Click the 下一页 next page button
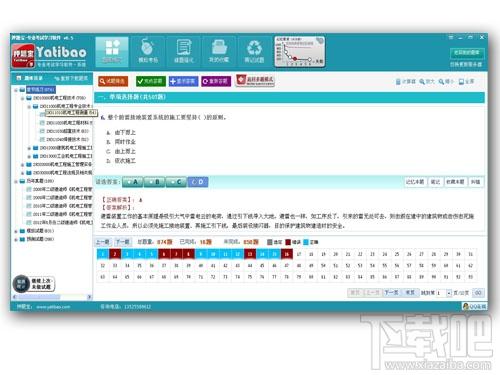This screenshot has height=375, width=500. pos(391,293)
